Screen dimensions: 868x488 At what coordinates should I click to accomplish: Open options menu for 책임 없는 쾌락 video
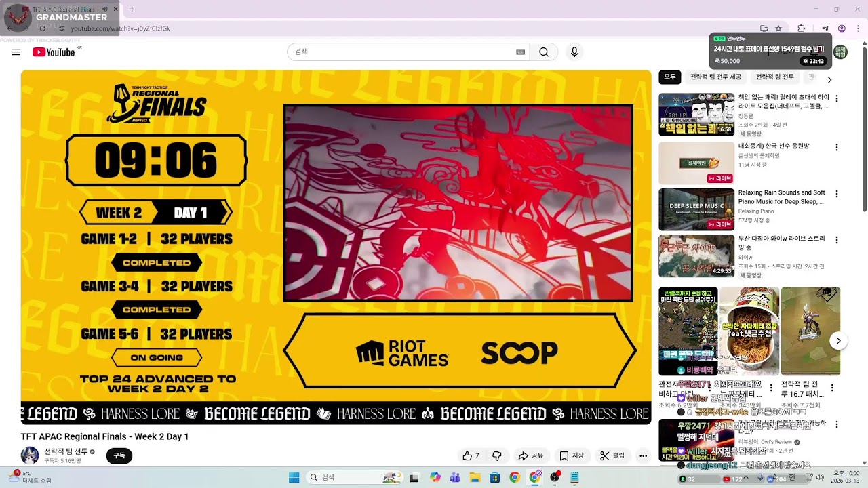(x=836, y=99)
